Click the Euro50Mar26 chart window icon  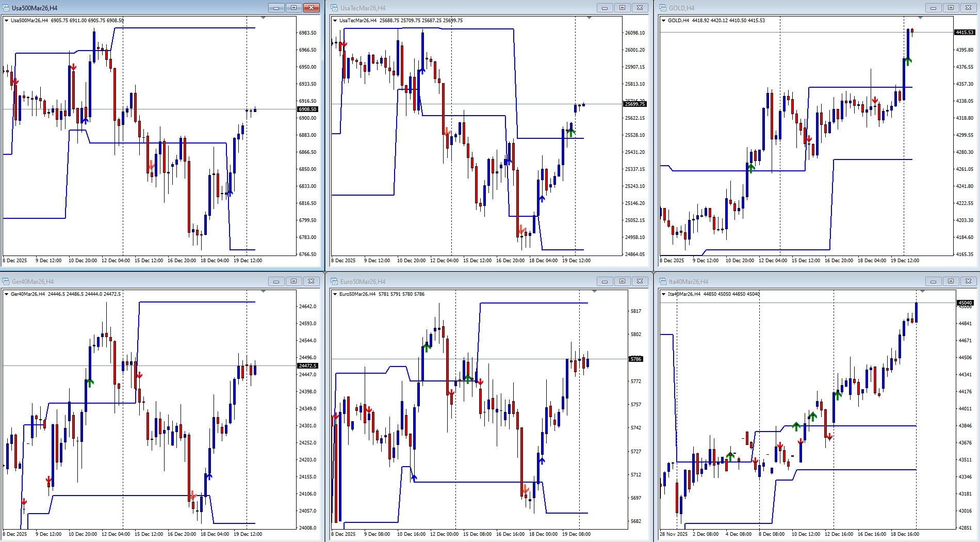pyautogui.click(x=334, y=281)
